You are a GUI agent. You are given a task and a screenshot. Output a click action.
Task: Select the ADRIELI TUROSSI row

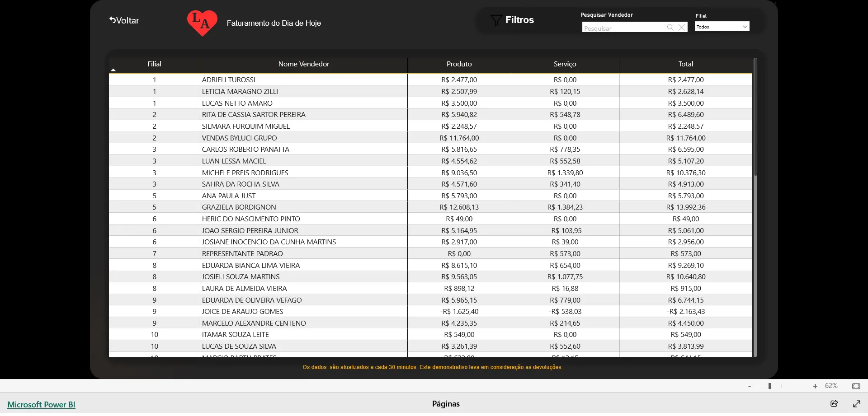pos(430,80)
